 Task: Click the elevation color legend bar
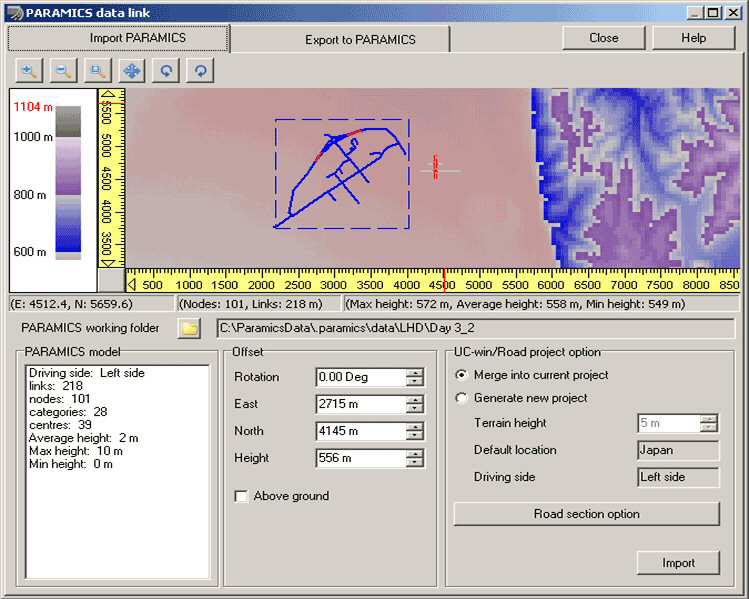coord(68,180)
